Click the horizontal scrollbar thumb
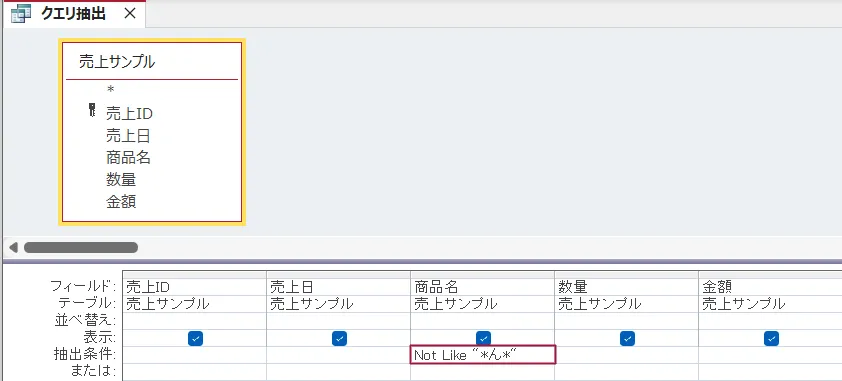Viewport: 842px width, 381px height. 81,247
